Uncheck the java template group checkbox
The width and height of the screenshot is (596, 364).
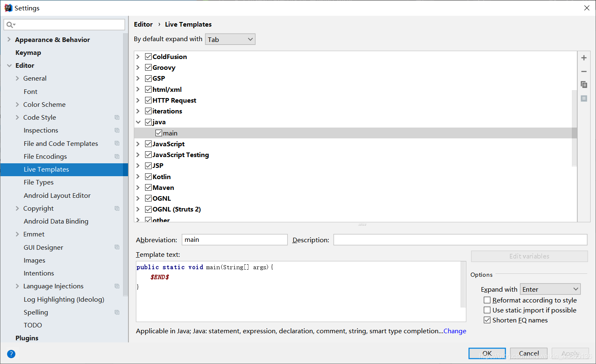click(148, 122)
